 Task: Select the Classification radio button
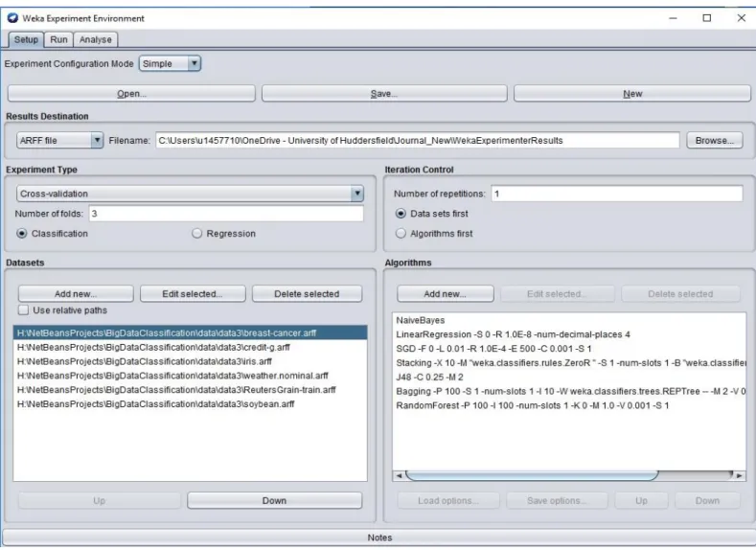tap(22, 233)
